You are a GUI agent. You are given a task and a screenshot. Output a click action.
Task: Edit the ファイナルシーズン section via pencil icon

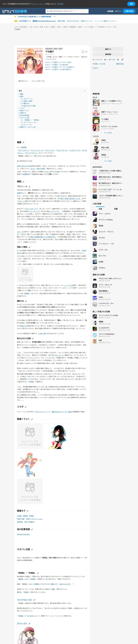coord(35,600)
